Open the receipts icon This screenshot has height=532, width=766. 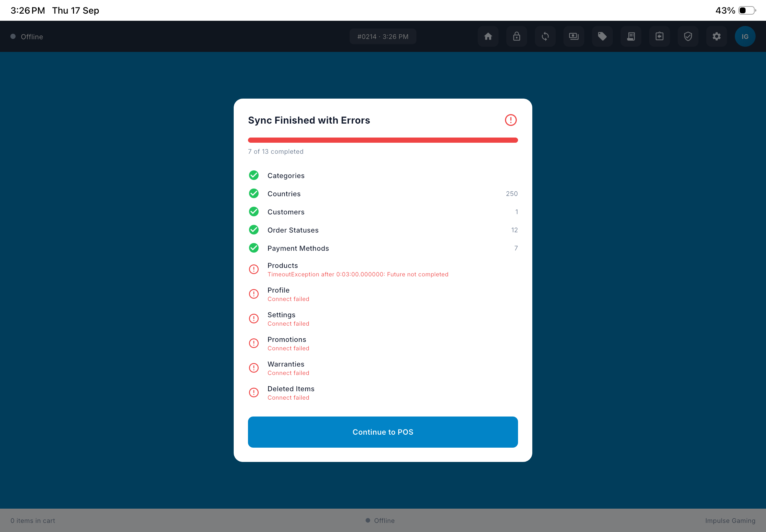[631, 36]
